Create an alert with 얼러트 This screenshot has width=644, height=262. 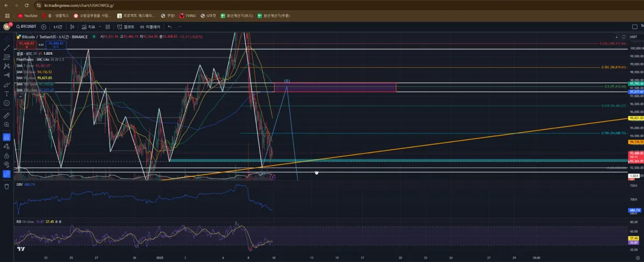point(127,26)
